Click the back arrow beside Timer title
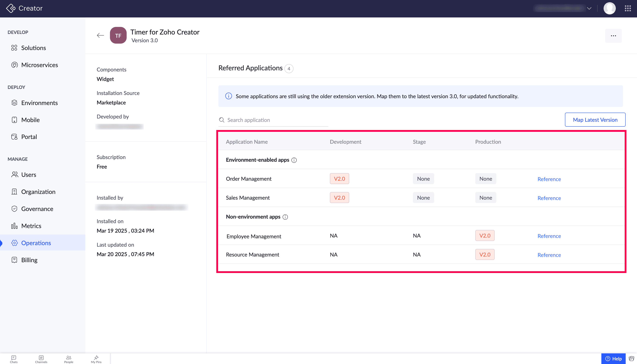Screen dimensions: 637x364 [100, 35]
